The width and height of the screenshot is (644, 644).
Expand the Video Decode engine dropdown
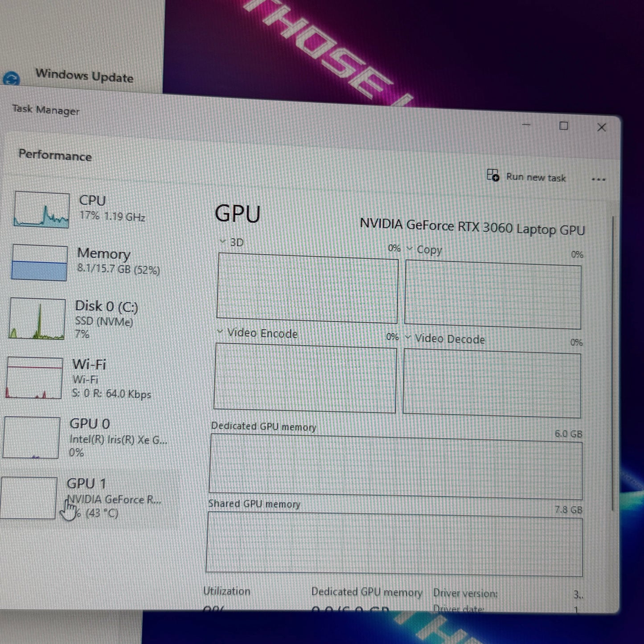click(x=408, y=337)
